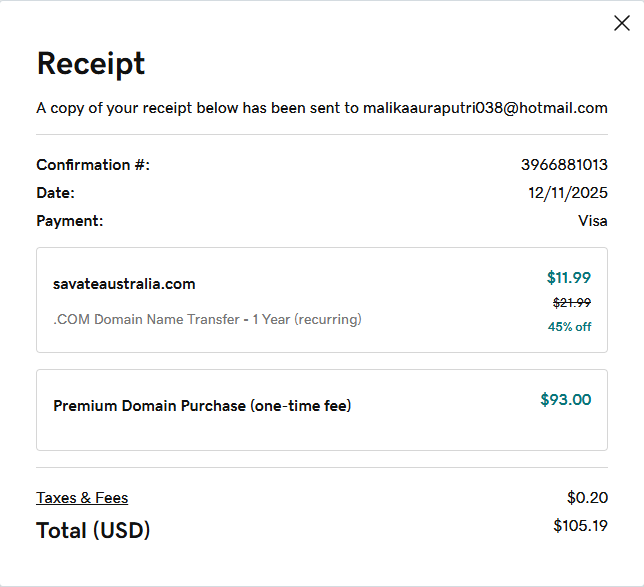The width and height of the screenshot is (644, 587).
Task: Click the Total (USD) label
Action: [93, 531]
